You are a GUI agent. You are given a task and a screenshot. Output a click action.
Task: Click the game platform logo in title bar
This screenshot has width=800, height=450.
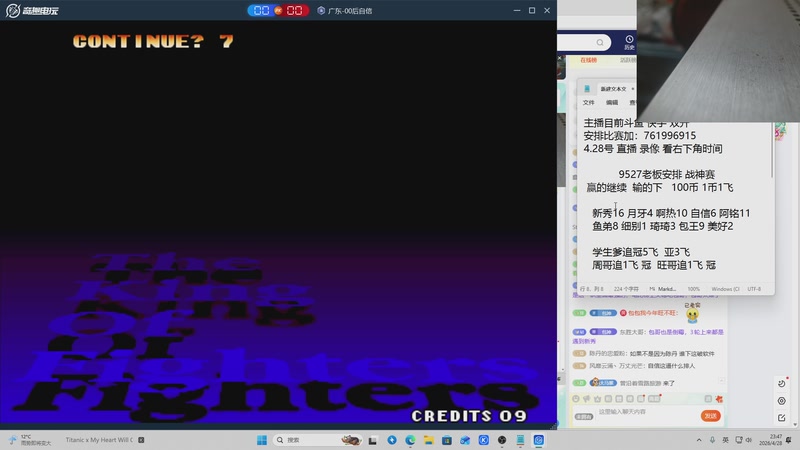pyautogui.click(x=32, y=10)
